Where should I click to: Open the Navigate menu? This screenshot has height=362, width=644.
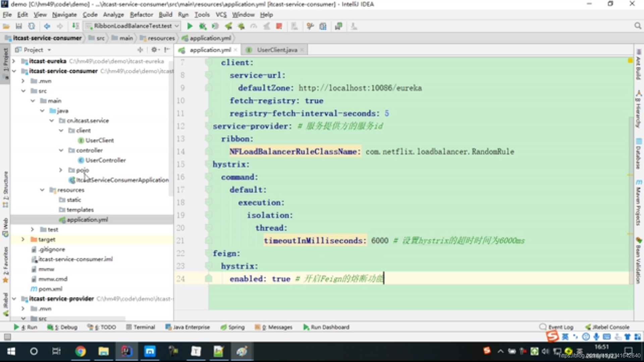click(x=64, y=14)
